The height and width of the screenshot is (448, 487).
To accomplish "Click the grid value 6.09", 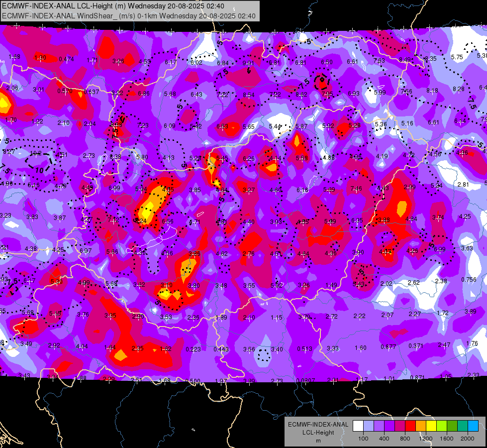I will (170, 126).
